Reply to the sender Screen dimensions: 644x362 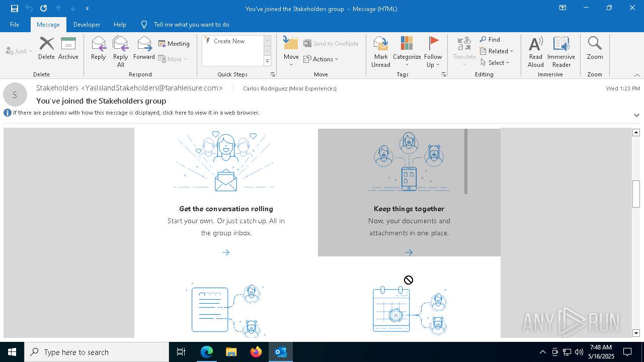99,49
